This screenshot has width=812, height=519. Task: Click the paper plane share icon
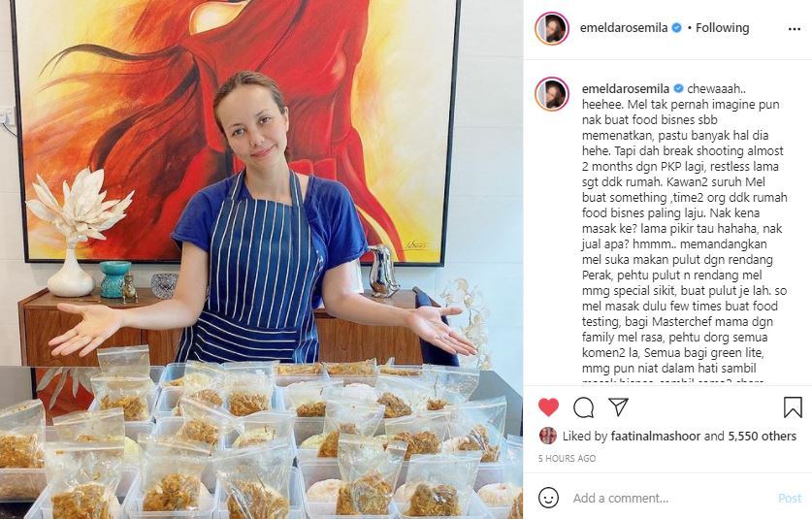point(618,407)
